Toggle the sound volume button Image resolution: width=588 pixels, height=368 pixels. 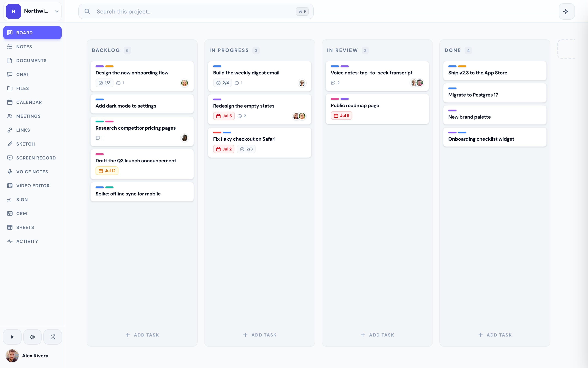coord(32,337)
